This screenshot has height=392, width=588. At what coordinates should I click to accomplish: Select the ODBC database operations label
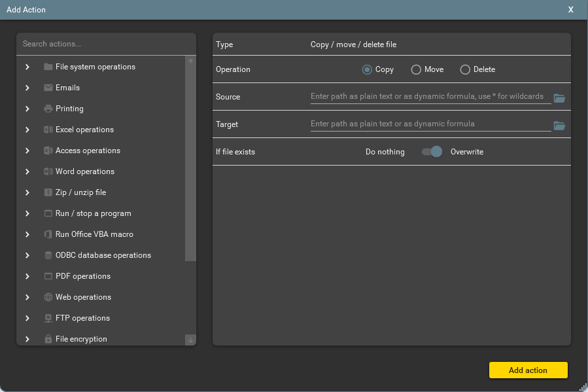click(103, 255)
